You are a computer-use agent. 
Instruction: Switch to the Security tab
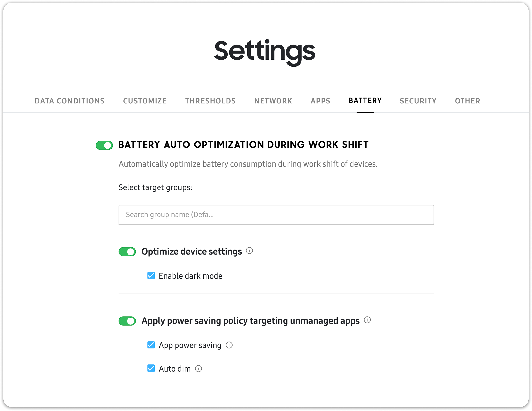pos(418,101)
